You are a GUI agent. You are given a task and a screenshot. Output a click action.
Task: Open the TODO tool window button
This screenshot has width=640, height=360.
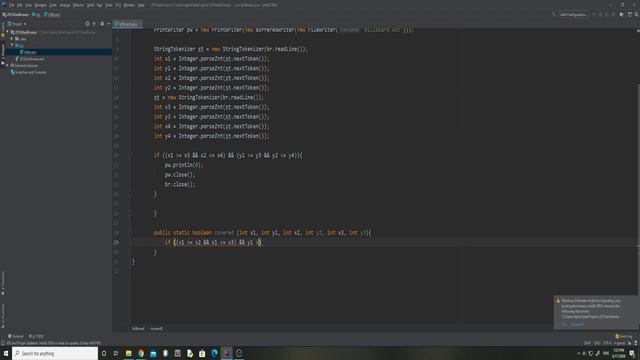point(37,336)
